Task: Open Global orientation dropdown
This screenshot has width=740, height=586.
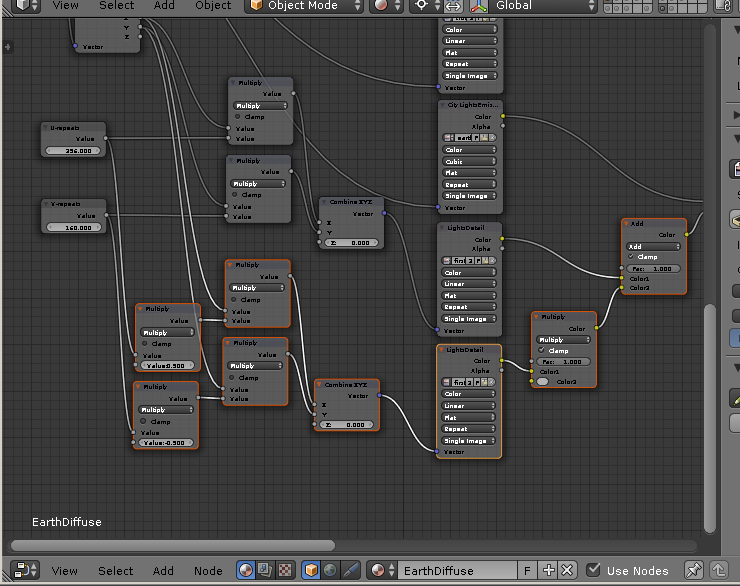Action: pos(542,6)
